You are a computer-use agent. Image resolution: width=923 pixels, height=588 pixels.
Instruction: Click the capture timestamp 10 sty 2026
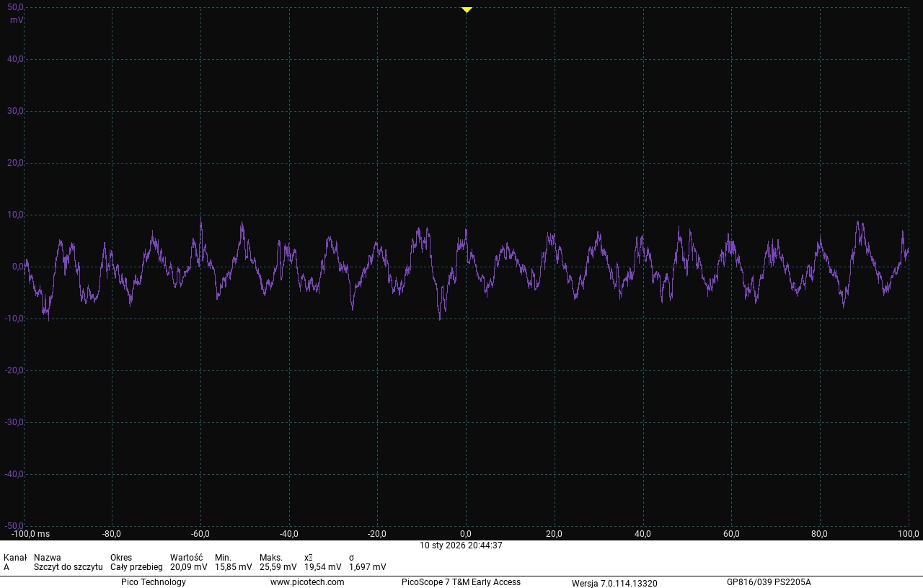(461, 545)
